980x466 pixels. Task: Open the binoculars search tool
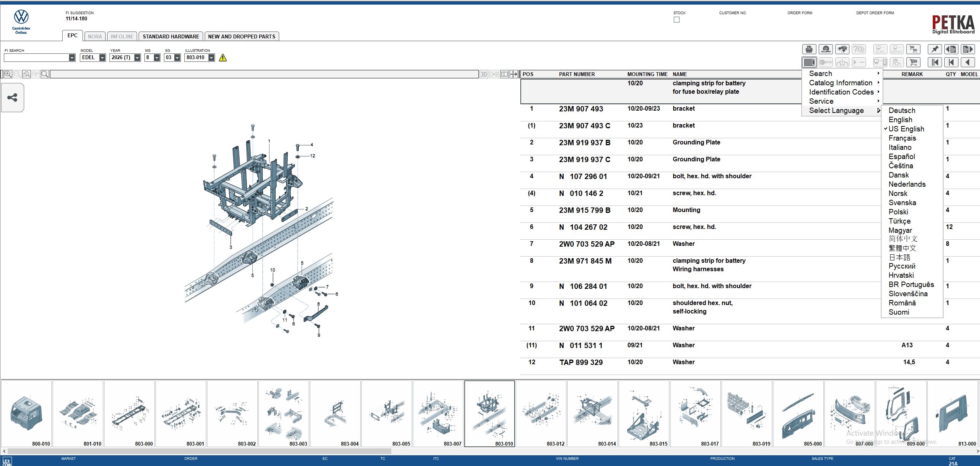[842, 49]
